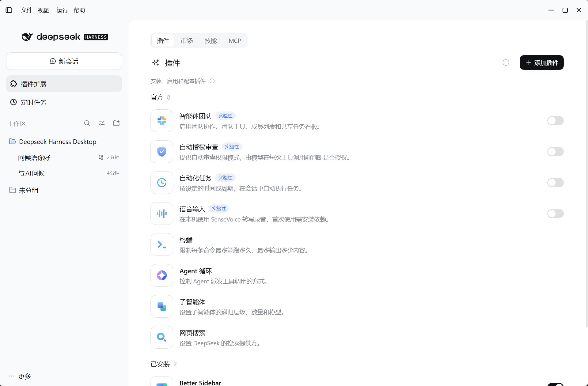
Task: Click the 自动授权审查 shield icon
Action: click(x=162, y=152)
